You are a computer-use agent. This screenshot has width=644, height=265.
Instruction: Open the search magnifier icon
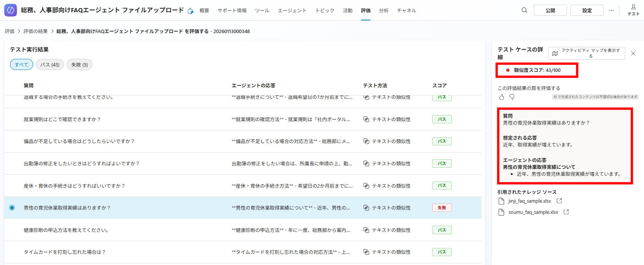[524, 10]
